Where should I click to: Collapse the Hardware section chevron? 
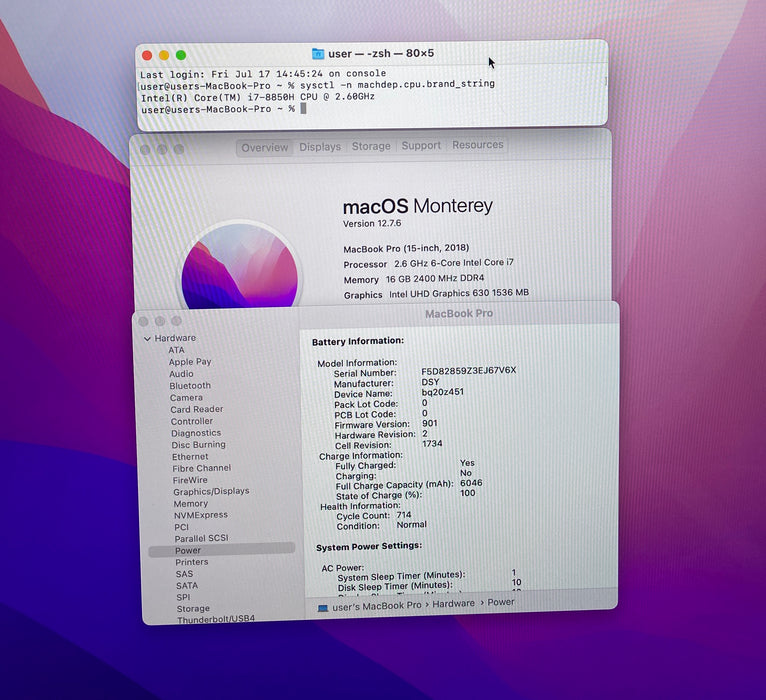[147, 339]
